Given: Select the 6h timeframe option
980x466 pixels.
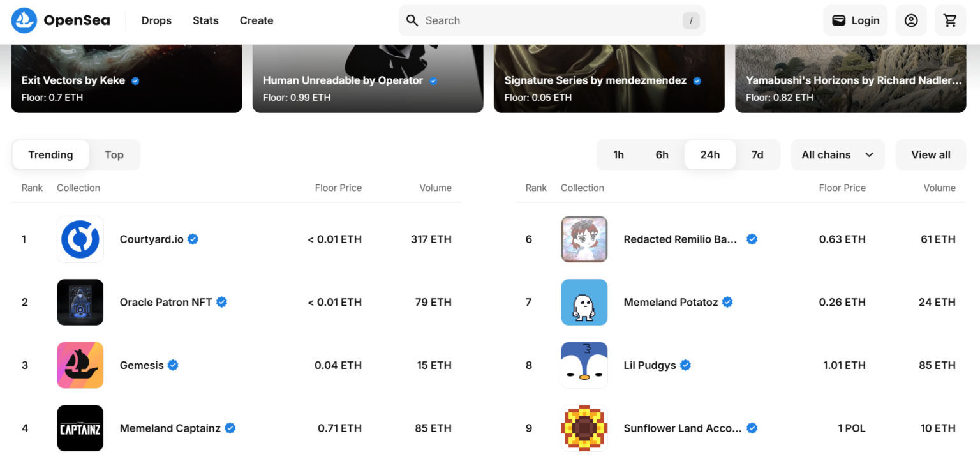Looking at the screenshot, I should 662,154.
